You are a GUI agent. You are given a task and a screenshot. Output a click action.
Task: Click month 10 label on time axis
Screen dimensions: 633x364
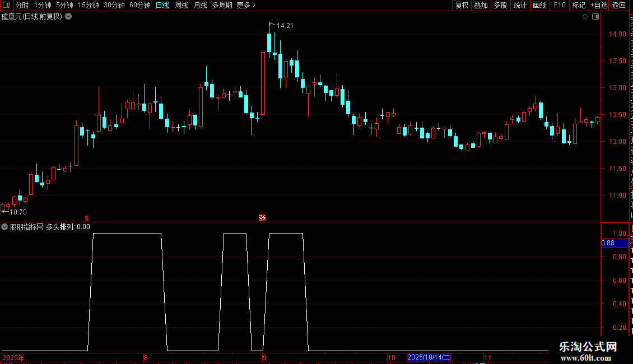coord(391,357)
